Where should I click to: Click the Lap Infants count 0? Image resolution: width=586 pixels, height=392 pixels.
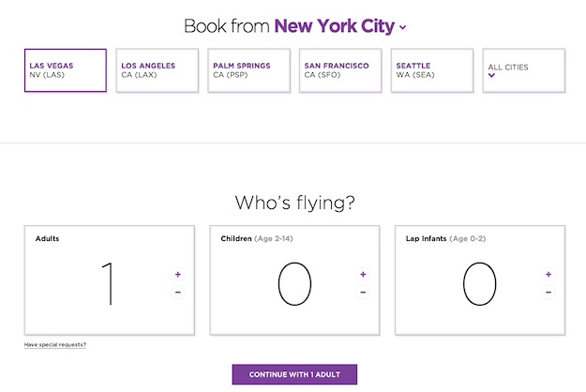tap(479, 283)
